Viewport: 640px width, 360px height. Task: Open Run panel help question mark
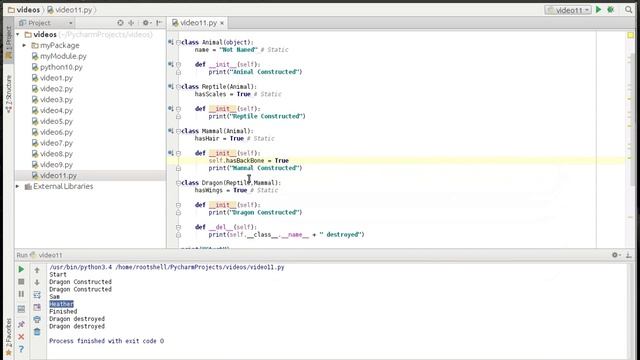point(21,349)
